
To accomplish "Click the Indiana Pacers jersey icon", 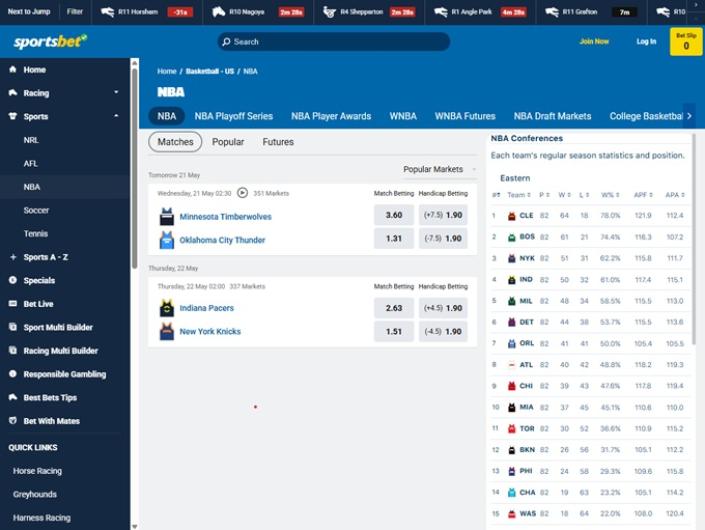I will (x=167, y=308).
